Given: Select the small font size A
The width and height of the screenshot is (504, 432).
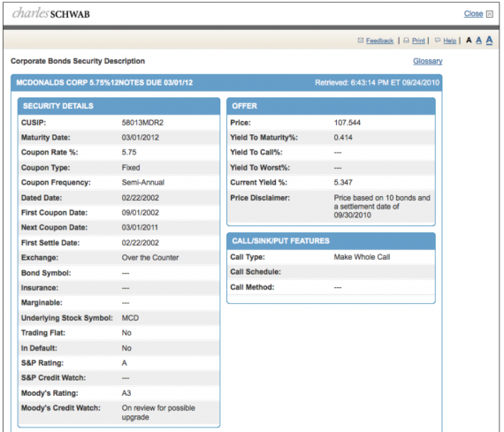Looking at the screenshot, I should tap(469, 41).
